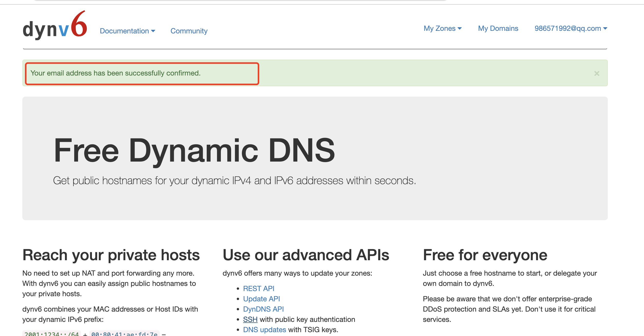The height and width of the screenshot is (336, 644).
Task: Click the Get public hostnames subtitle text
Action: coord(234,181)
